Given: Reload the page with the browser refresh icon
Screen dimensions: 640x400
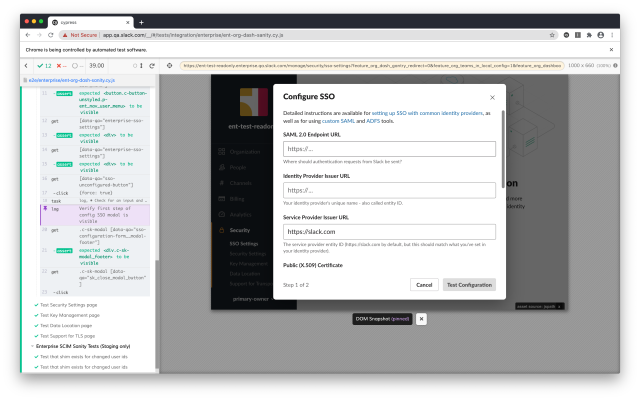Looking at the screenshot, I should click(51, 35).
